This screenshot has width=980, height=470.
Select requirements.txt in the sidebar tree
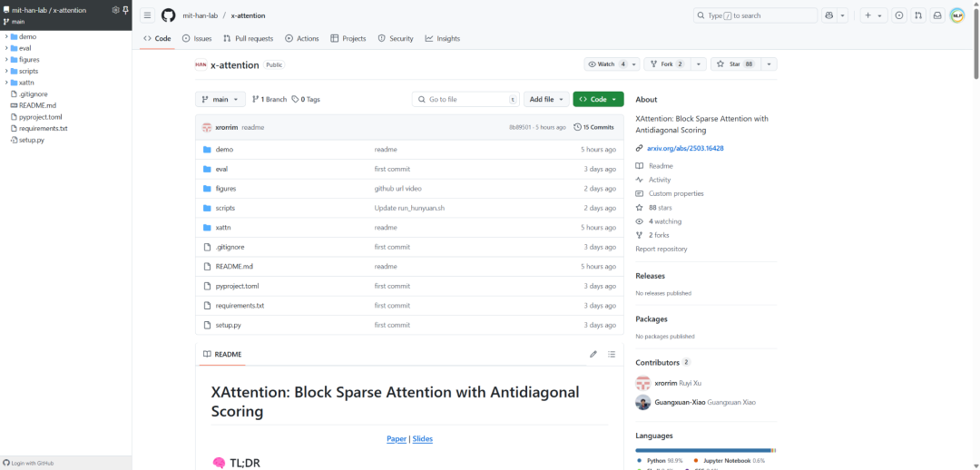[x=44, y=128]
